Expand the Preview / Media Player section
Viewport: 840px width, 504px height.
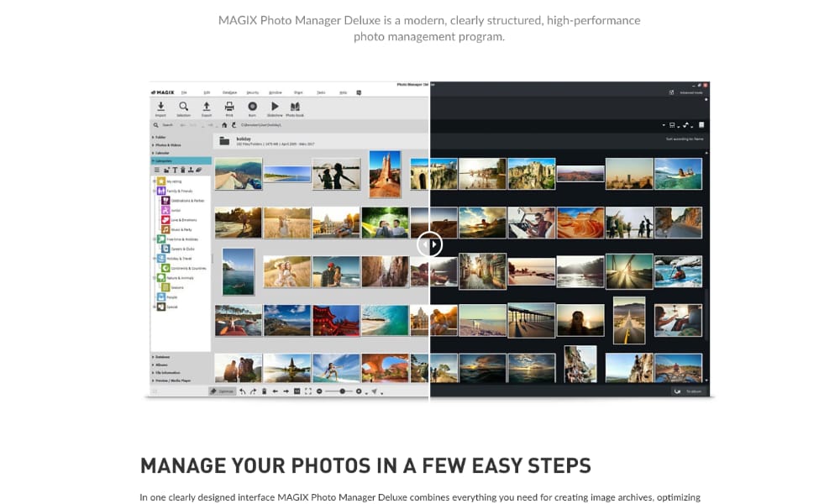(172, 381)
